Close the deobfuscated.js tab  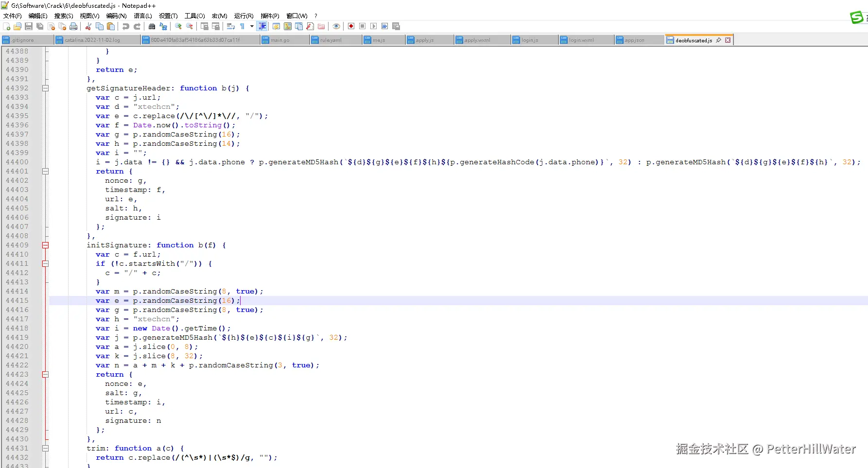728,40
